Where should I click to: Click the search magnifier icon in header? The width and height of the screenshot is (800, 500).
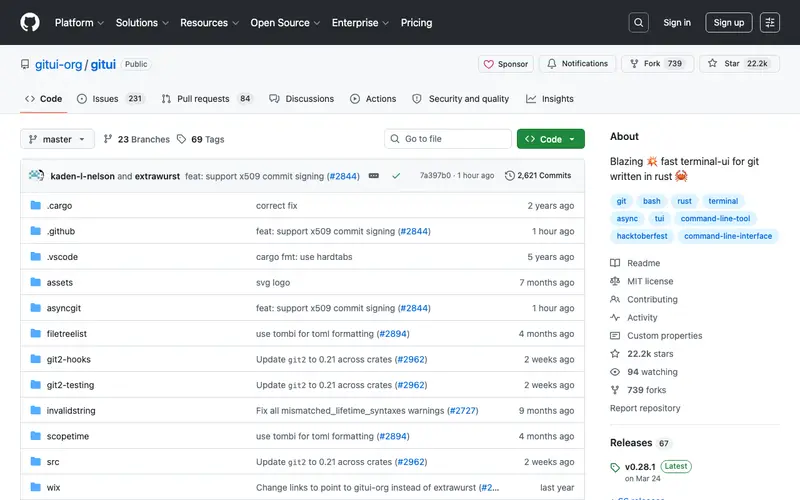coord(638,22)
